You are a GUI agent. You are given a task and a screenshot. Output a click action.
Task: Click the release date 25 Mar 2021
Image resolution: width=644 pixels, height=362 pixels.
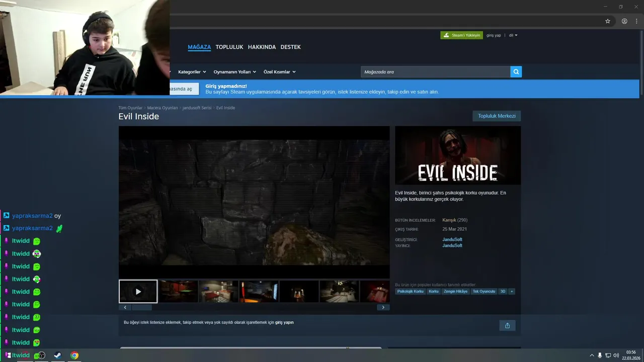(x=454, y=229)
